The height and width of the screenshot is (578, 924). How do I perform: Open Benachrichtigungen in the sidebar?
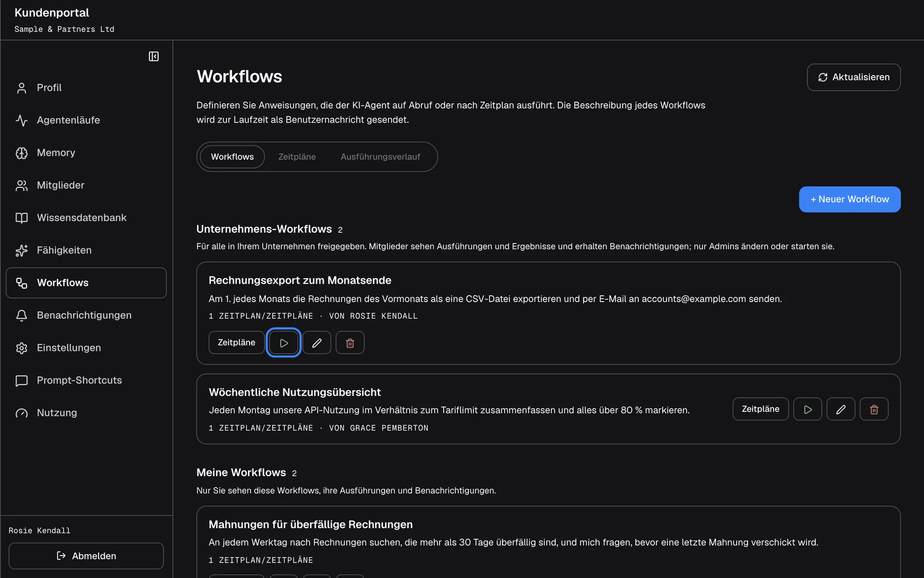click(86, 315)
